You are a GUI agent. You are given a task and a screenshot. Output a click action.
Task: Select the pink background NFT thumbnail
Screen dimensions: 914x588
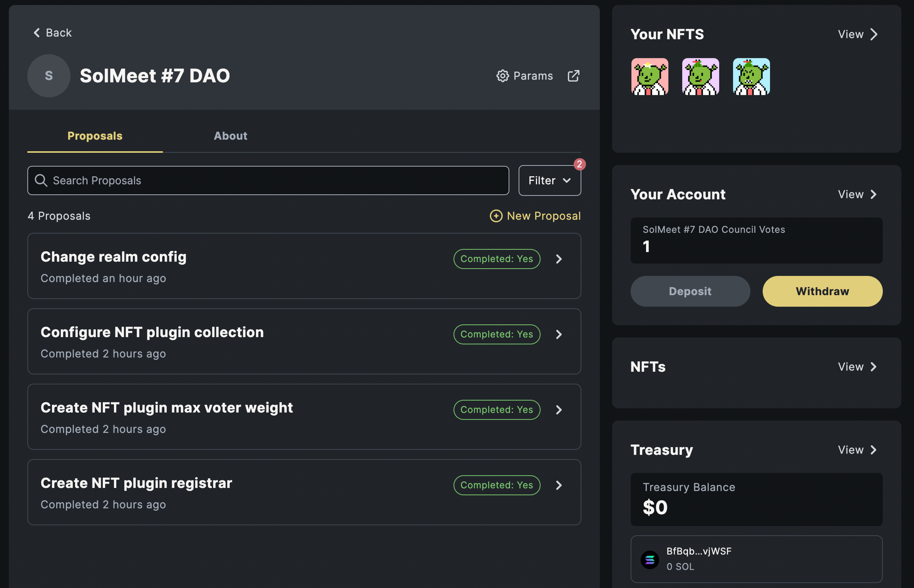649,77
